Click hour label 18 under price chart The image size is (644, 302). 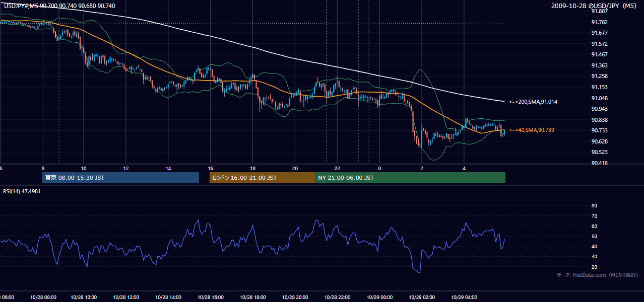(x=253, y=168)
